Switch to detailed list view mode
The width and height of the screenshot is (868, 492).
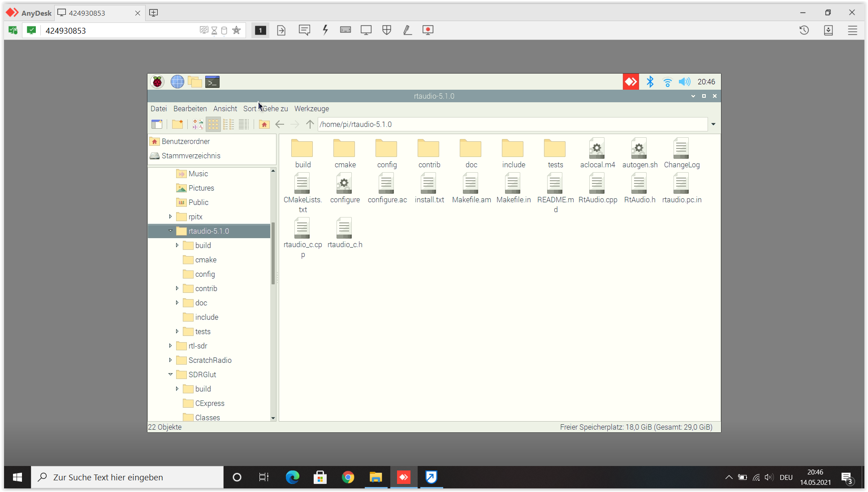[244, 124]
